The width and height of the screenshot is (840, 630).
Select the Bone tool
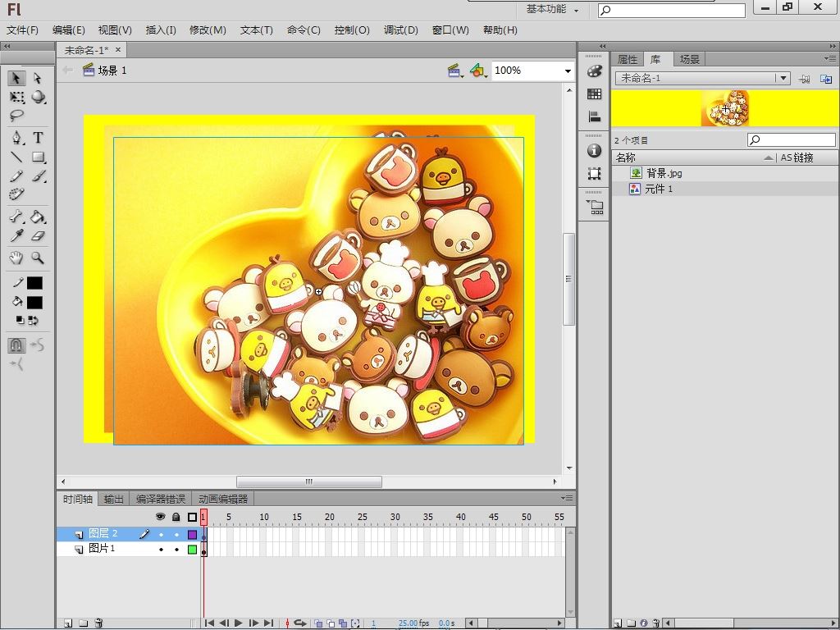coord(16,217)
